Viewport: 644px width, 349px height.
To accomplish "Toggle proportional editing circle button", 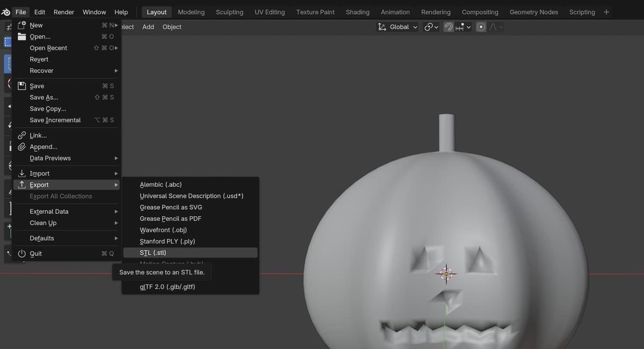I will (x=481, y=27).
